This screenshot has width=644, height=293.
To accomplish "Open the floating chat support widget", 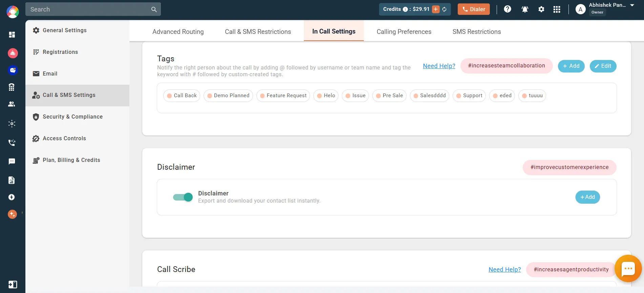I will tap(628, 269).
